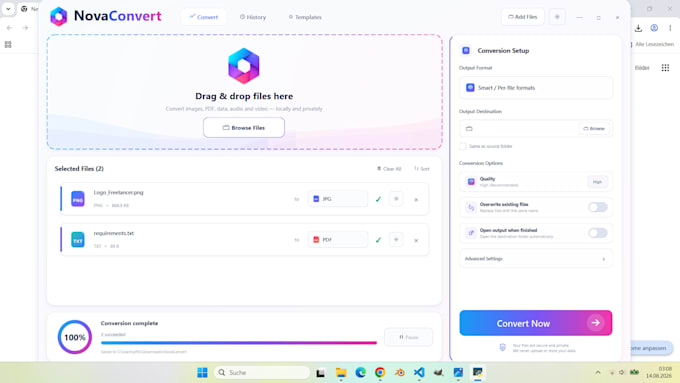The width and height of the screenshot is (680, 383).
Task: Click the Browse Files button
Action: point(244,128)
